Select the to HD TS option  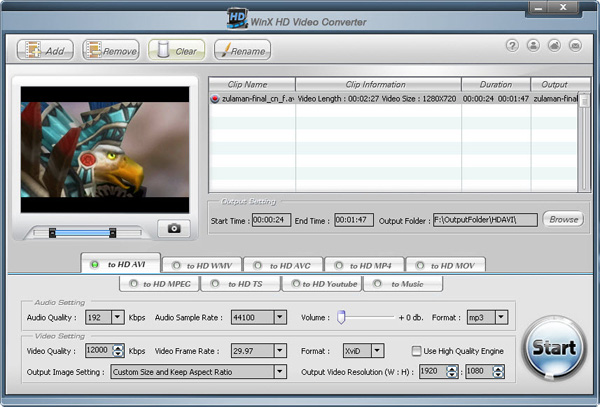(240, 284)
